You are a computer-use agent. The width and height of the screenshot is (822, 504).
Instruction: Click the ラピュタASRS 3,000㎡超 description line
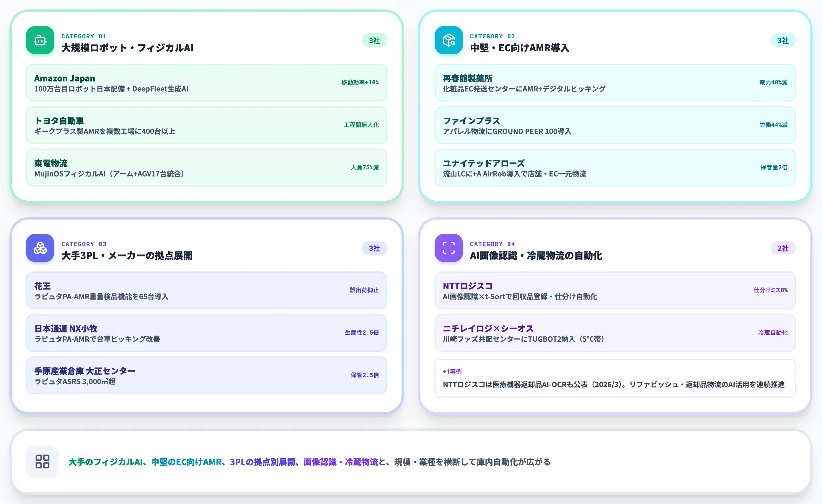point(75,382)
